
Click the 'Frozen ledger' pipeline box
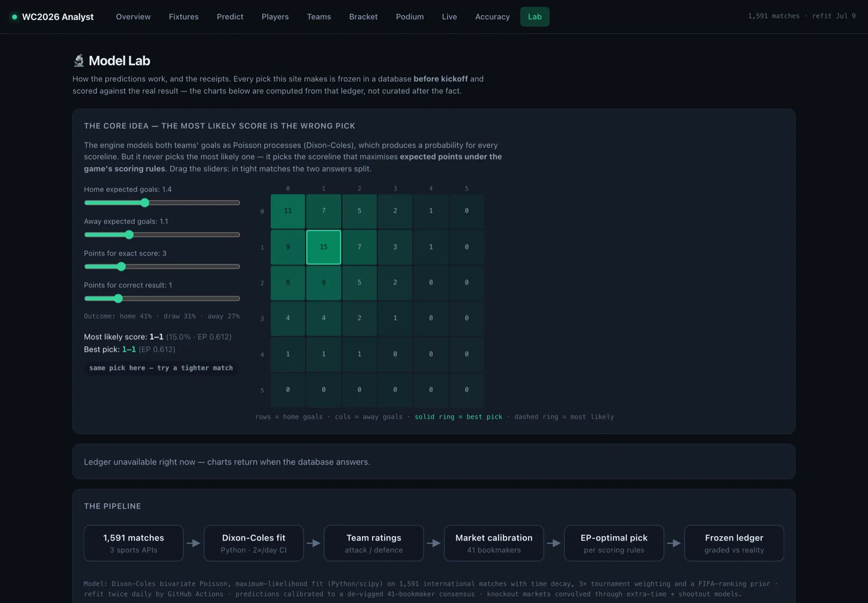click(734, 543)
